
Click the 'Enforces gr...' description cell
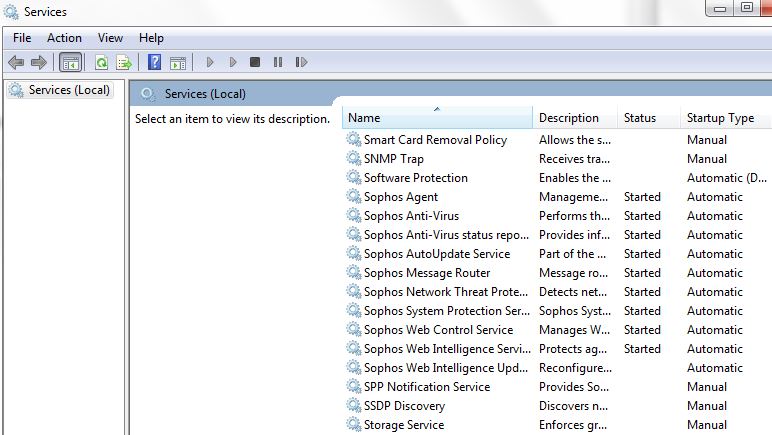(x=573, y=425)
